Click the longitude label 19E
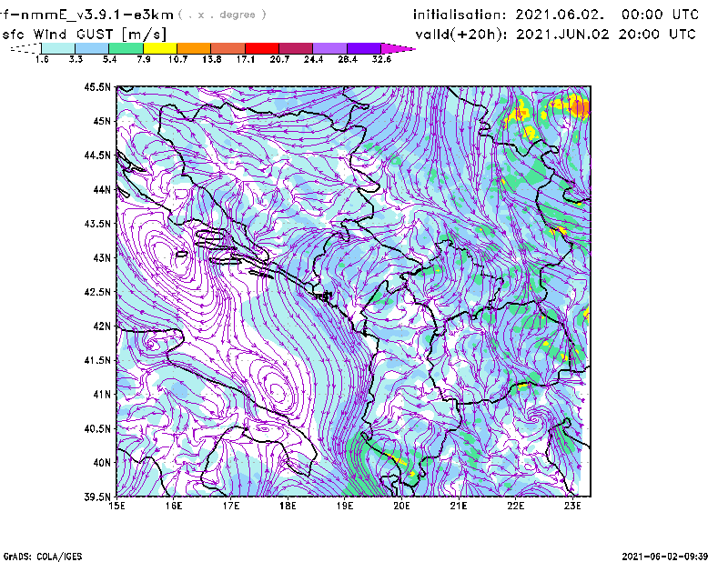 pyautogui.click(x=345, y=506)
